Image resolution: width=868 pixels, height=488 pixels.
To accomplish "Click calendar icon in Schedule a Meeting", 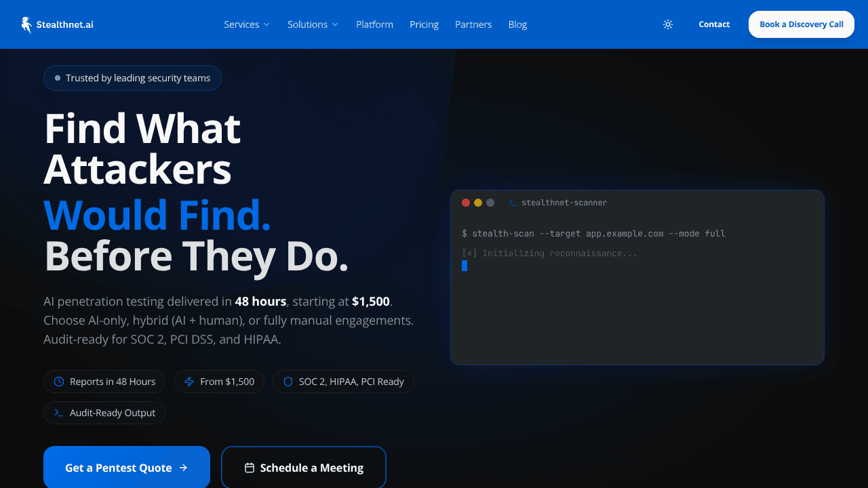I will pyautogui.click(x=250, y=468).
